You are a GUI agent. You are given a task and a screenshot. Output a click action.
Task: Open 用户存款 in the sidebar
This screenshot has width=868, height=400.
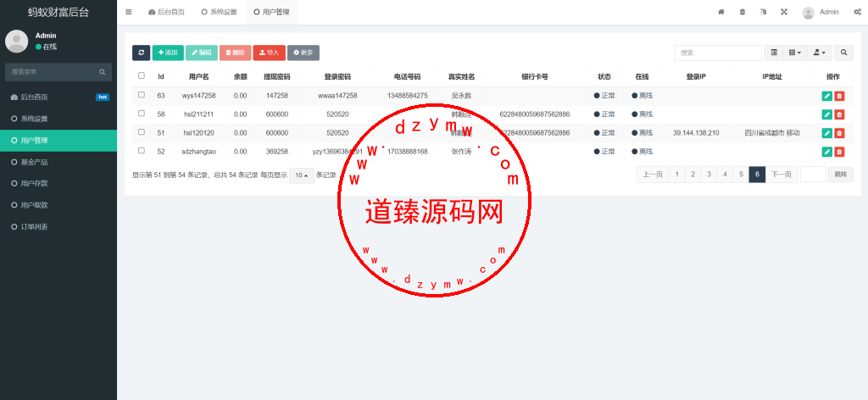point(58,184)
